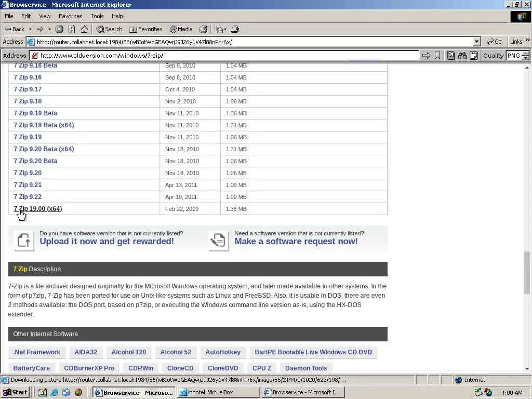Open the 7 Zip 19.00 (x64) link
532x399 pixels.
tap(37, 209)
